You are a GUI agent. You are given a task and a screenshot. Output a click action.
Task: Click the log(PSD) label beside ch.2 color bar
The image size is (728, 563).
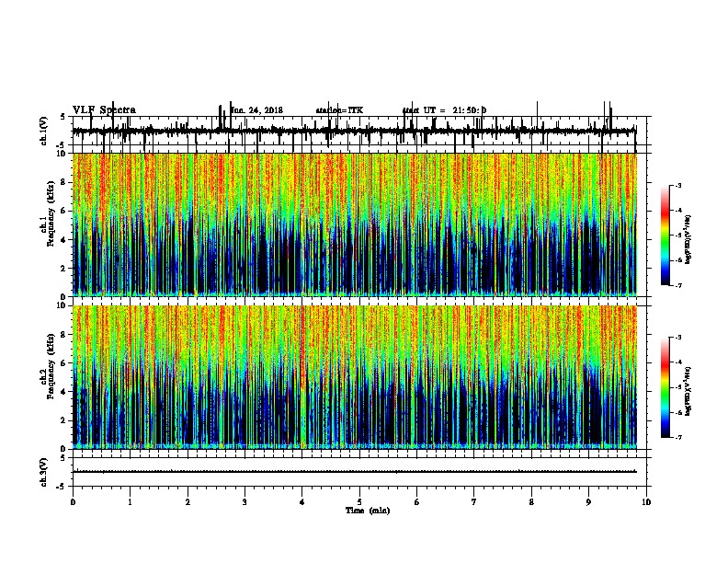point(688,391)
